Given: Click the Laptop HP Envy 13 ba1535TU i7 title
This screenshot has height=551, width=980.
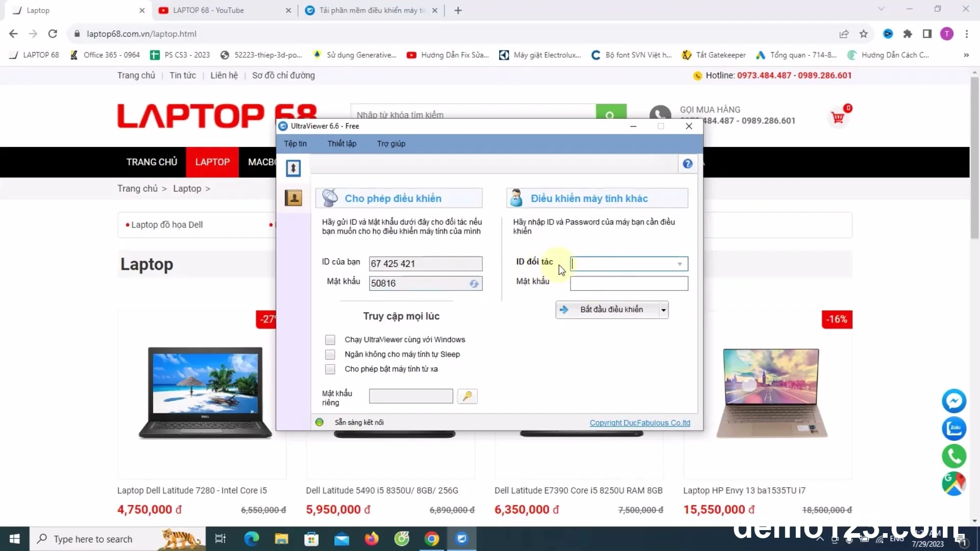Looking at the screenshot, I should [744, 491].
